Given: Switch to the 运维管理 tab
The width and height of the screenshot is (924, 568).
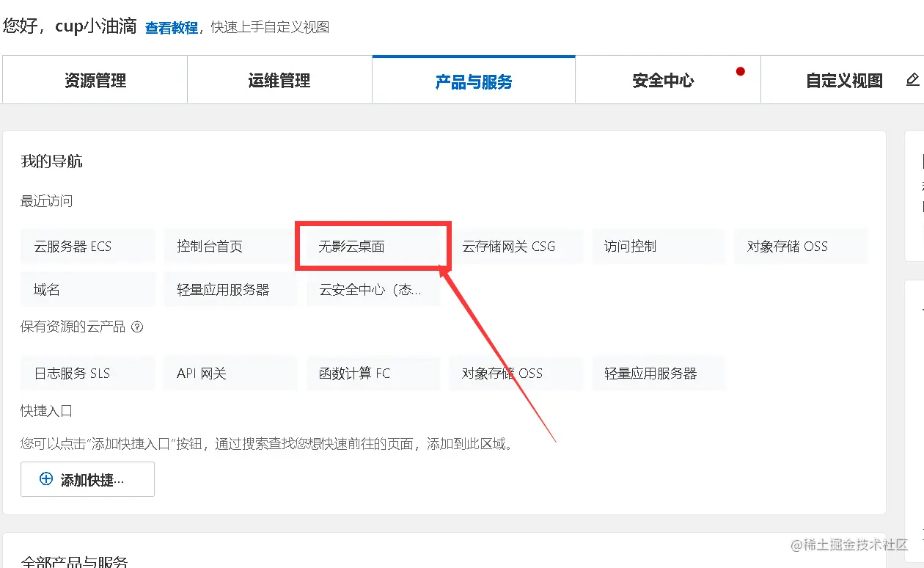Looking at the screenshot, I should click(x=279, y=80).
